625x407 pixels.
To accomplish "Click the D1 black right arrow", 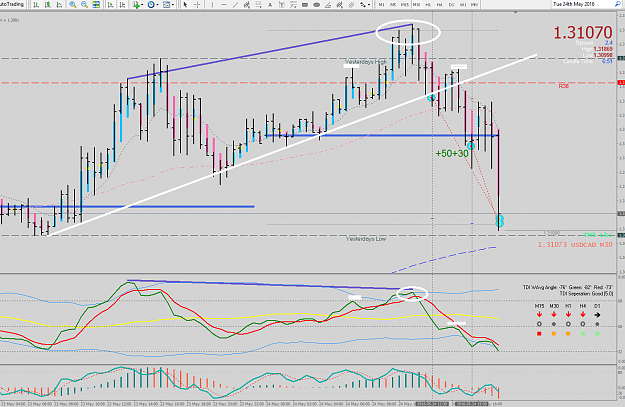I will pyautogui.click(x=597, y=315).
